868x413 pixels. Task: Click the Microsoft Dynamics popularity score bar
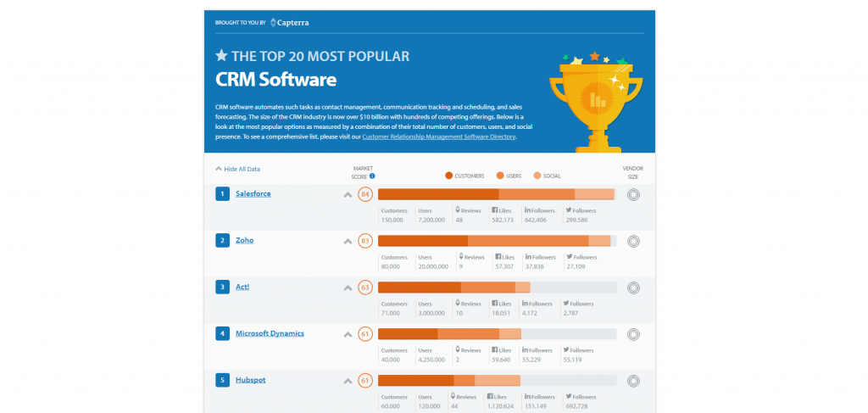pos(497,334)
